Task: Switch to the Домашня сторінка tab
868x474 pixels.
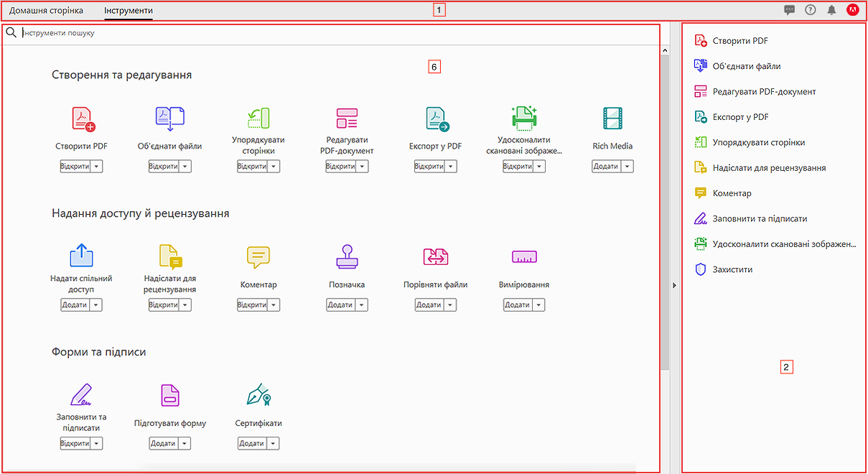Action: pos(46,11)
